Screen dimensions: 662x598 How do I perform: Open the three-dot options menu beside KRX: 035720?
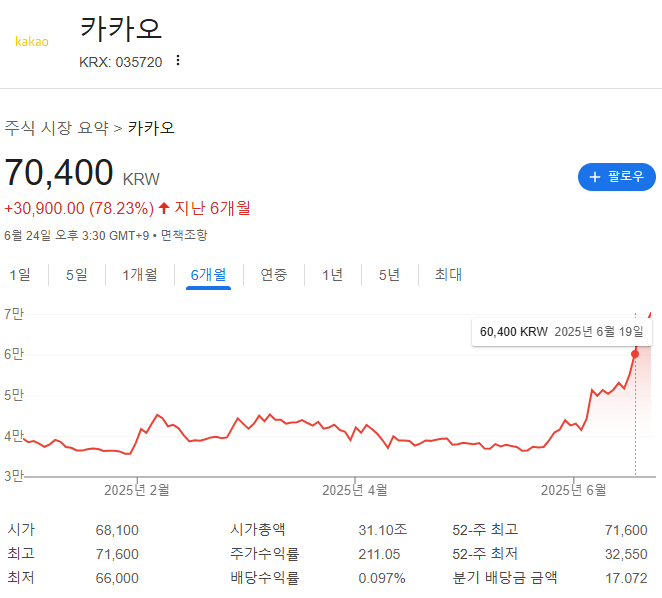178,60
